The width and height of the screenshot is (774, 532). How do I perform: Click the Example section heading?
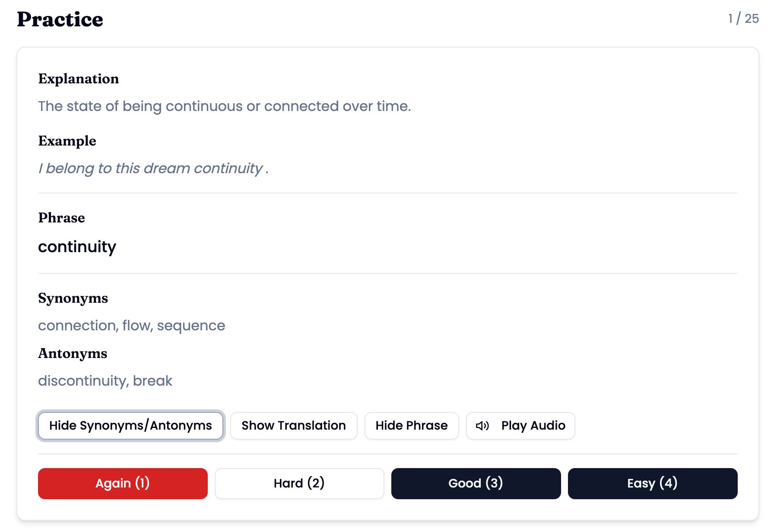67,141
